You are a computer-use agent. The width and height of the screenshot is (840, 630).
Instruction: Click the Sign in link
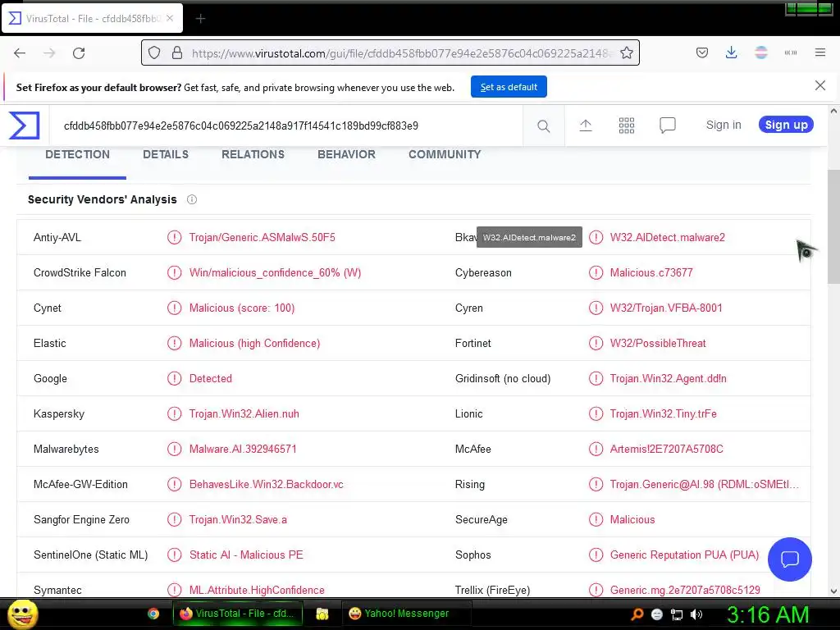click(724, 125)
